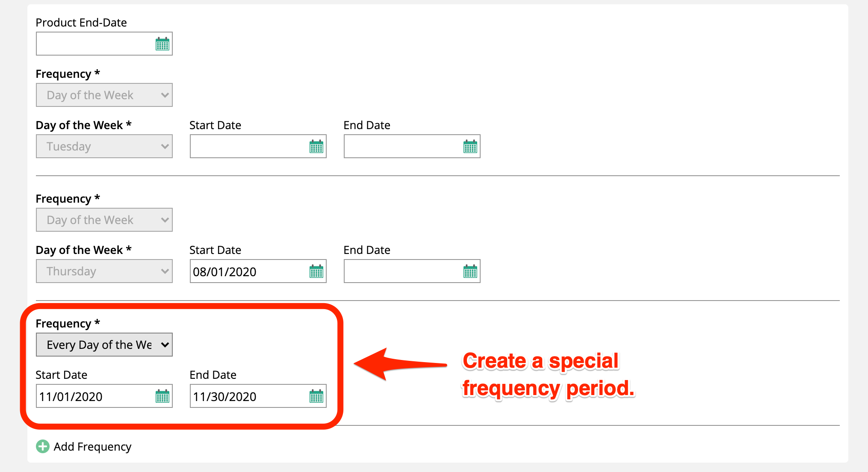868x472 pixels.
Task: Click the Add Frequency link text
Action: point(92,447)
